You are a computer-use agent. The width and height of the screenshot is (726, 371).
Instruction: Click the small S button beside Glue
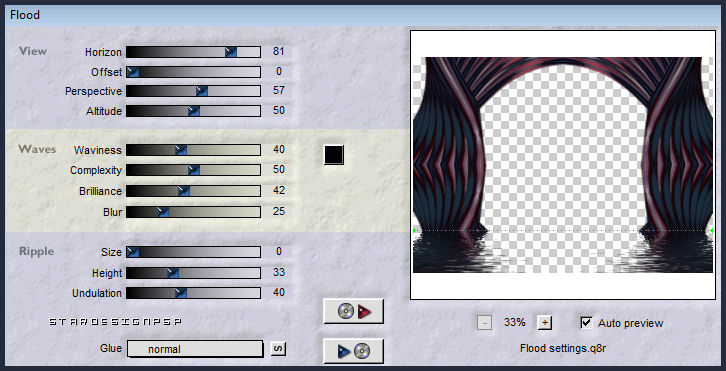[278, 349]
